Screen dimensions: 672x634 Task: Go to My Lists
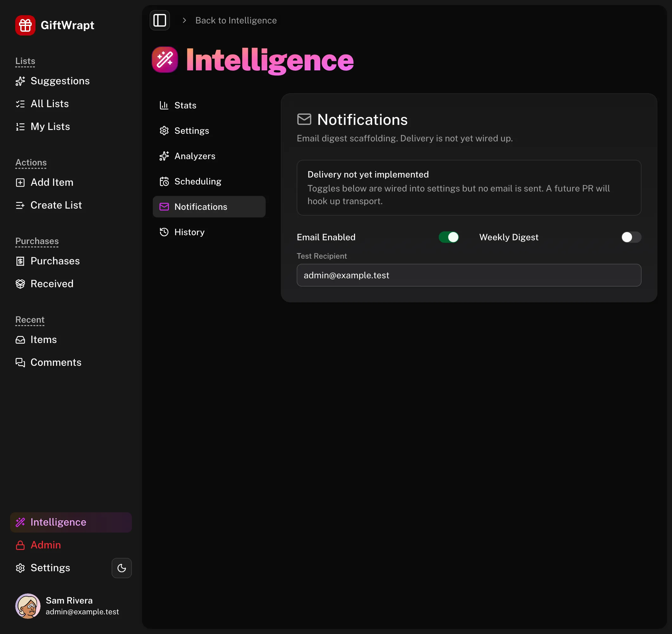[x=71, y=126]
